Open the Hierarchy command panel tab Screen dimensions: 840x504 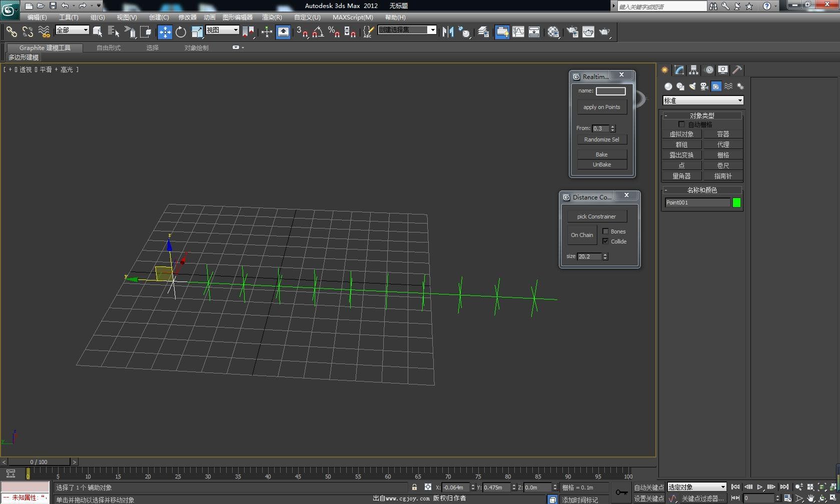click(693, 70)
